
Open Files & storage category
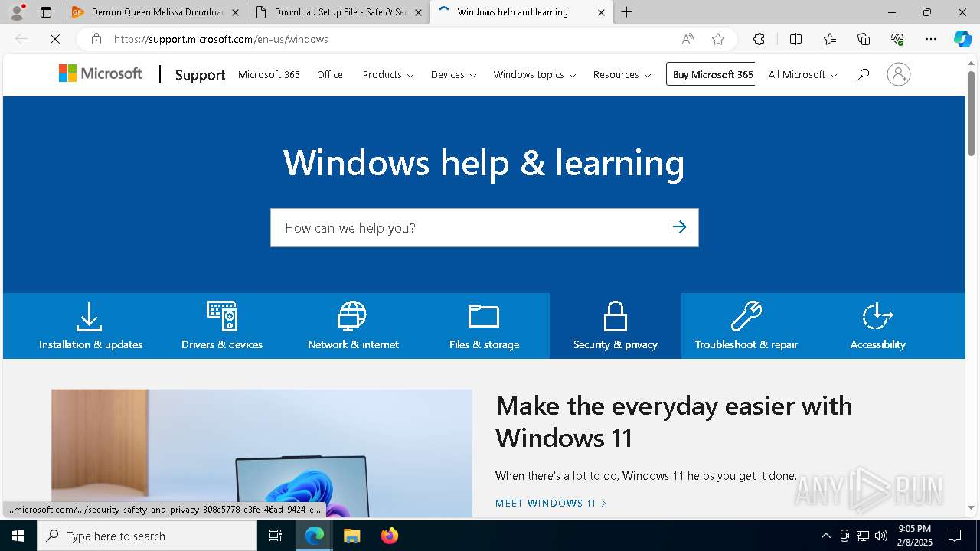[484, 326]
